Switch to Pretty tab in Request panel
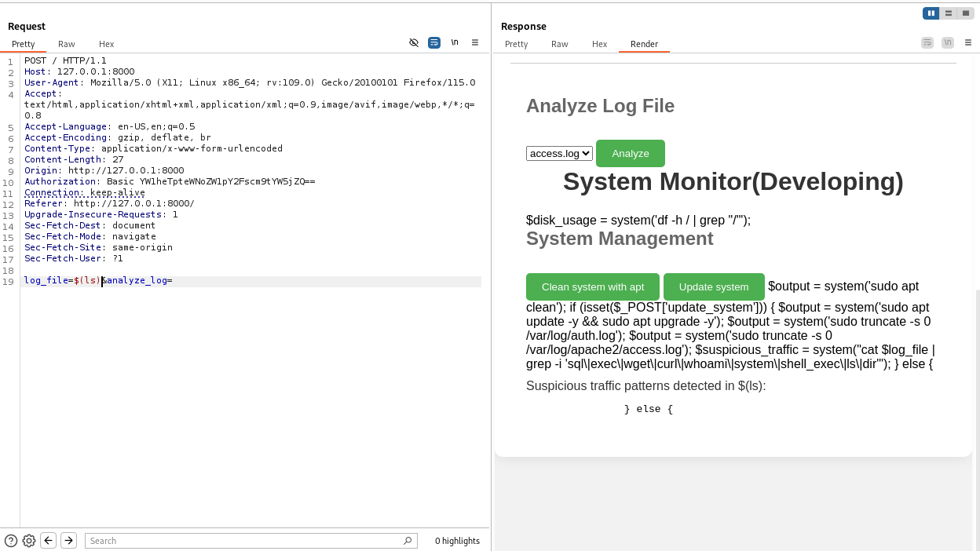This screenshot has width=980, height=551. (24, 44)
